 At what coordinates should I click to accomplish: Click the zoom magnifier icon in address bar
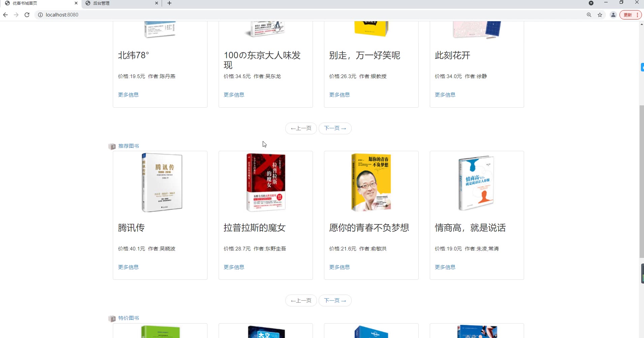(x=589, y=15)
